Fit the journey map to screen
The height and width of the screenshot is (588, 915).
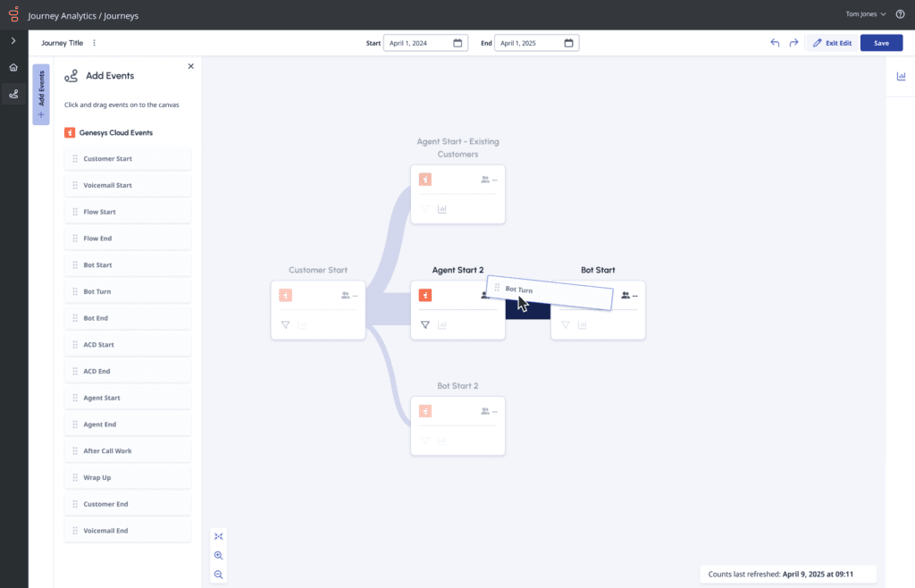point(219,536)
